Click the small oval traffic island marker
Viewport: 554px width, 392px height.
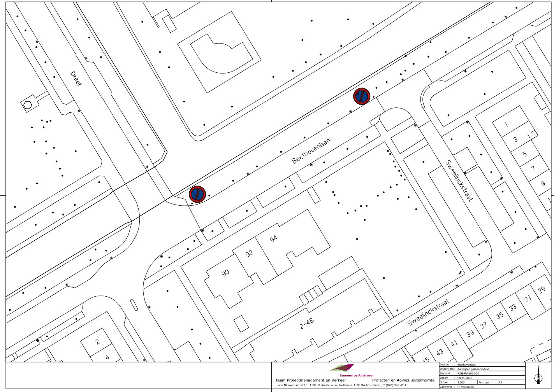(x=134, y=304)
